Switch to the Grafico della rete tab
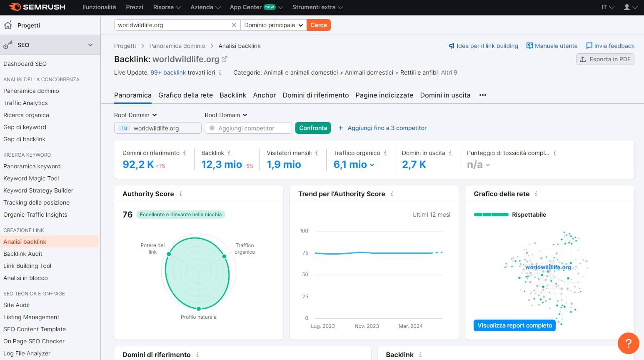The image size is (644, 360). [x=185, y=95]
